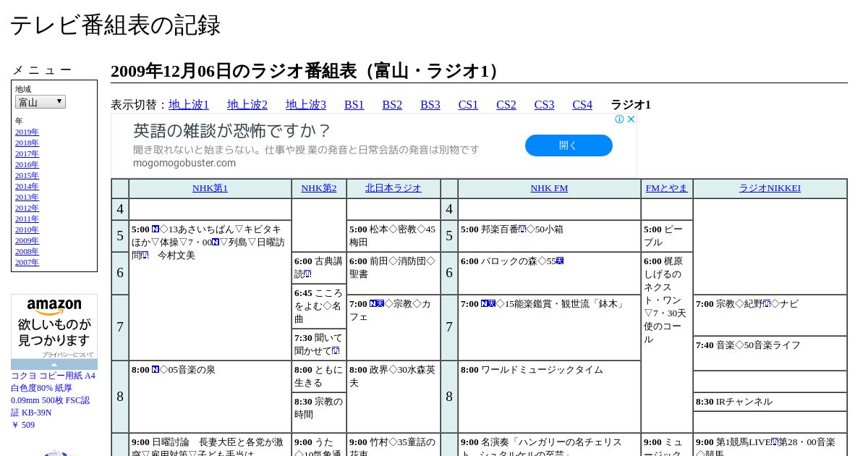The width and height of the screenshot is (868, 456).
Task: Click the 8:00 ワールドミュージックタイム cell
Action: [x=549, y=397]
